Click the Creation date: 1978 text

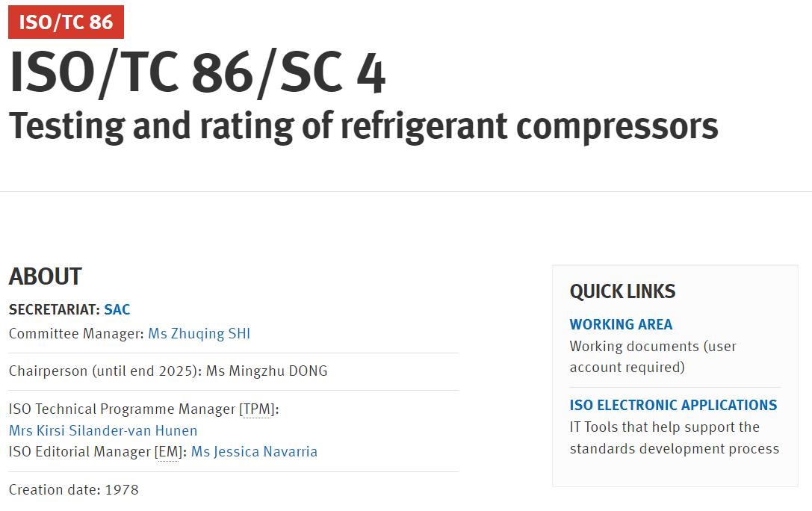click(73, 489)
